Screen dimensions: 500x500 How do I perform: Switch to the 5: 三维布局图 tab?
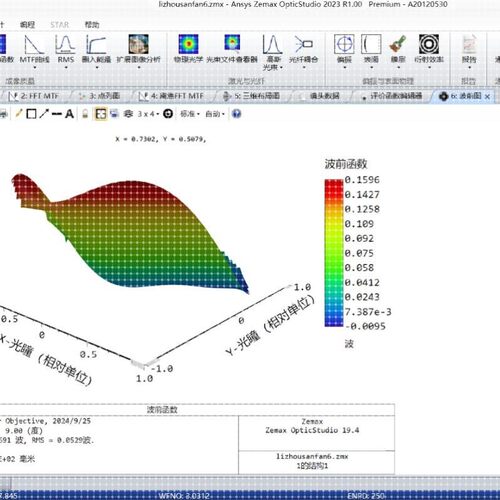pos(252,96)
